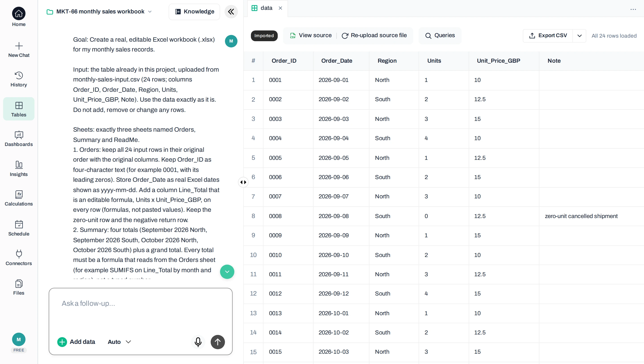This screenshot has width=644, height=364.
Task: Open the Tables section
Action: [x=19, y=109]
